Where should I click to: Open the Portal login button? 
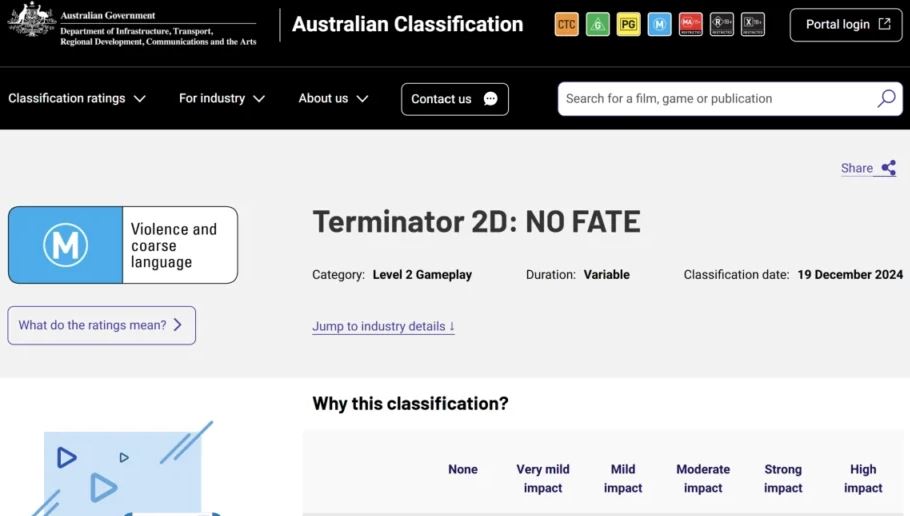click(846, 24)
